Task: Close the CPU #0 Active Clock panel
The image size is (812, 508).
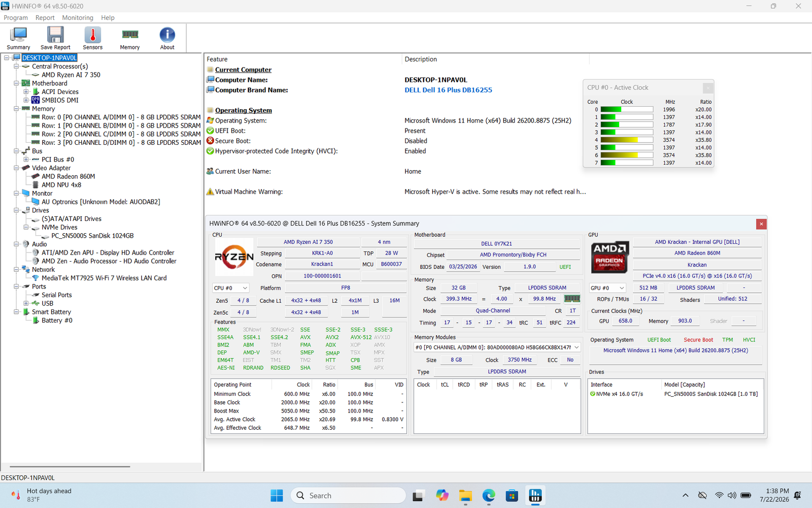Action: (x=708, y=88)
